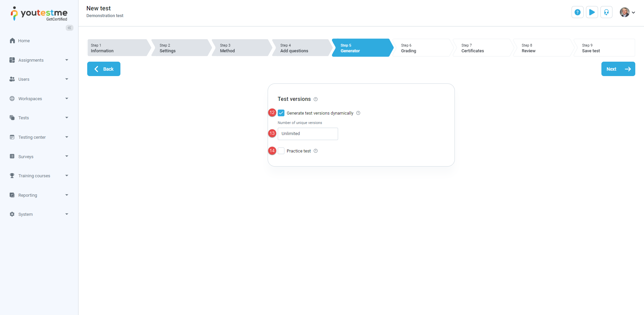644x315 pixels.
Task: Click the System gear icon
Action: (12, 214)
